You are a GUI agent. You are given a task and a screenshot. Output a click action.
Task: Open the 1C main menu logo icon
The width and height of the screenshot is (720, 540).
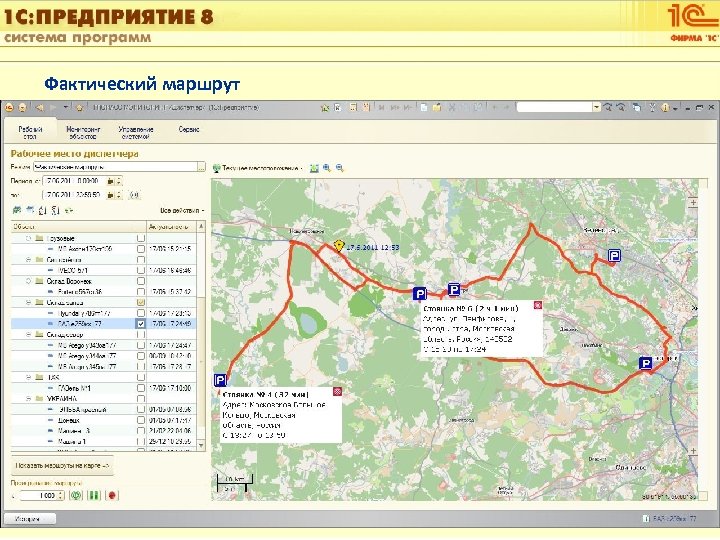click(9, 108)
